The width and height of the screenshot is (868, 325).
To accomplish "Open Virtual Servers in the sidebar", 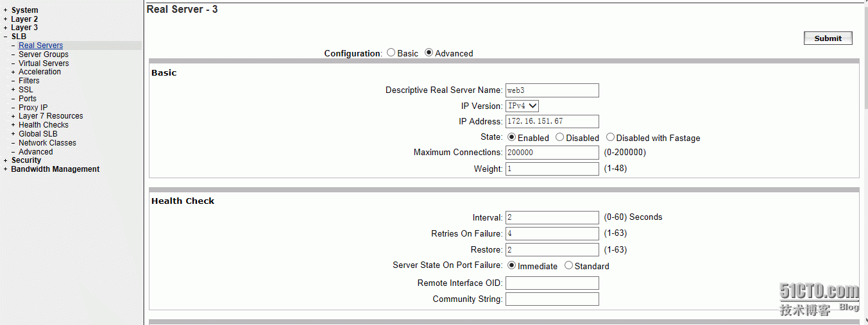I will tap(44, 63).
